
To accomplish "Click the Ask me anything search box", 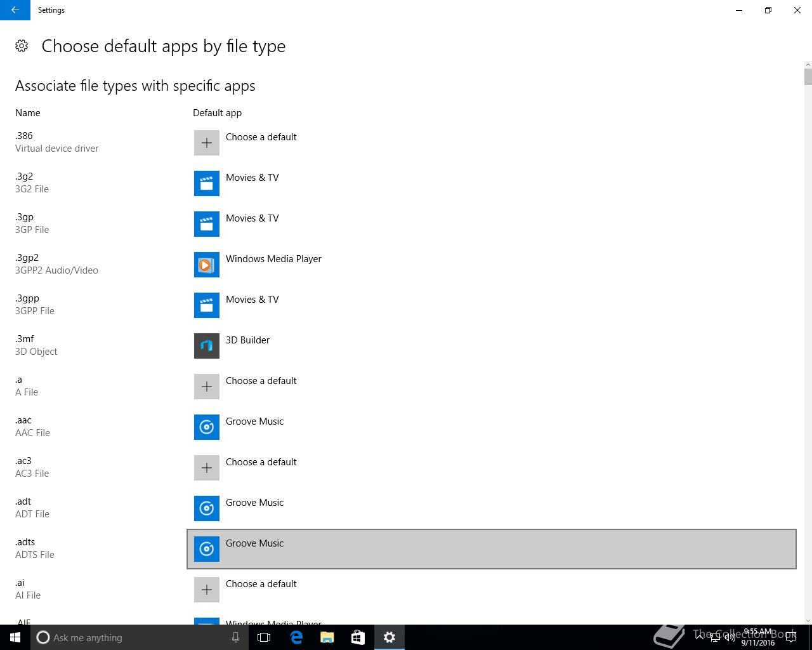I will [140, 637].
